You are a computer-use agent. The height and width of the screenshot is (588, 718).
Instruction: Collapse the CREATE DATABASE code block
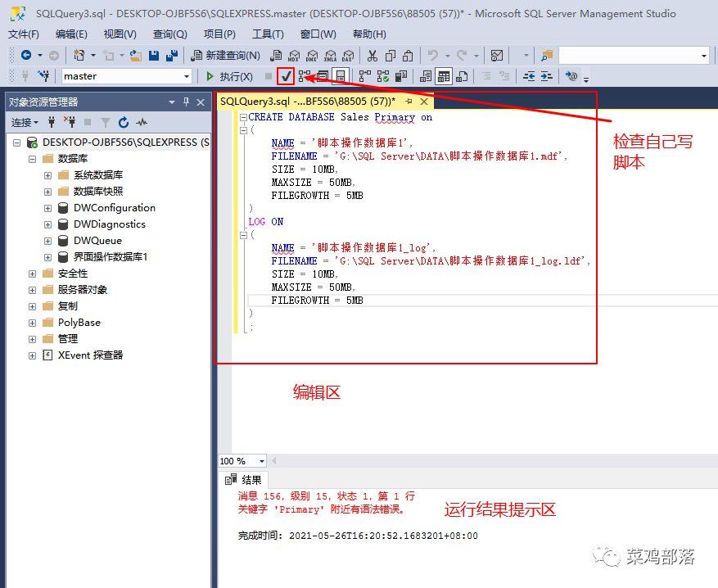pyautogui.click(x=244, y=117)
